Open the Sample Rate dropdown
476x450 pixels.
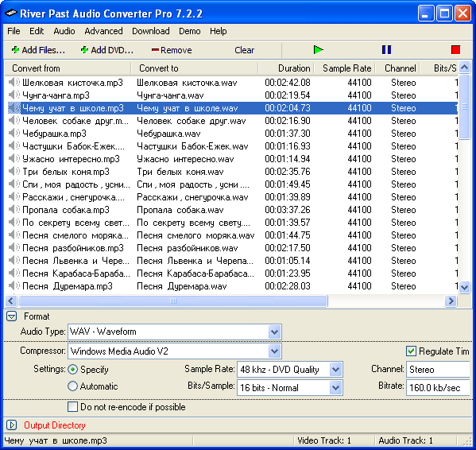tap(336, 370)
